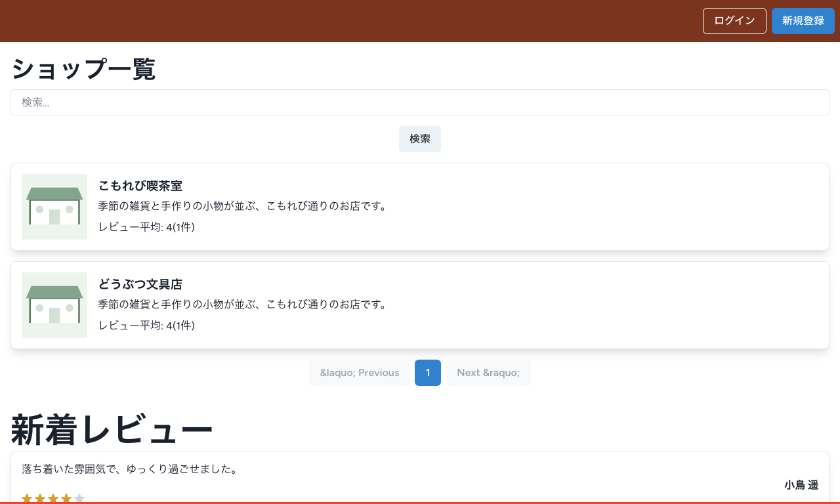Click the ログイン button
This screenshot has height=504, width=840.
pyautogui.click(x=734, y=21)
